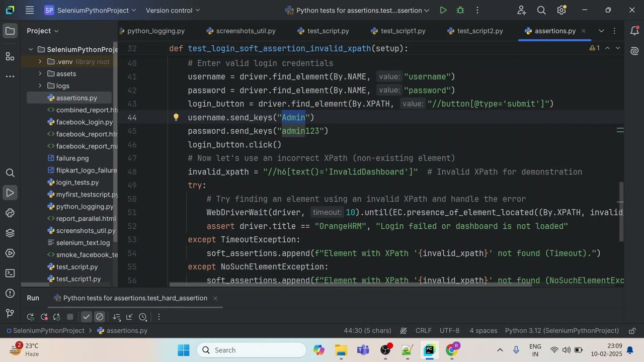Run the current configuration
644x362 pixels.
coord(443,10)
